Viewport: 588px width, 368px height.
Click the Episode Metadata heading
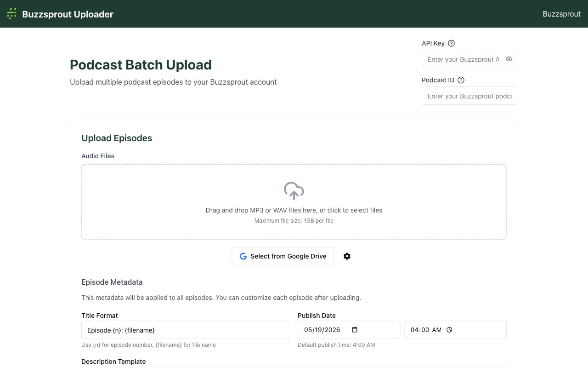[112, 282]
